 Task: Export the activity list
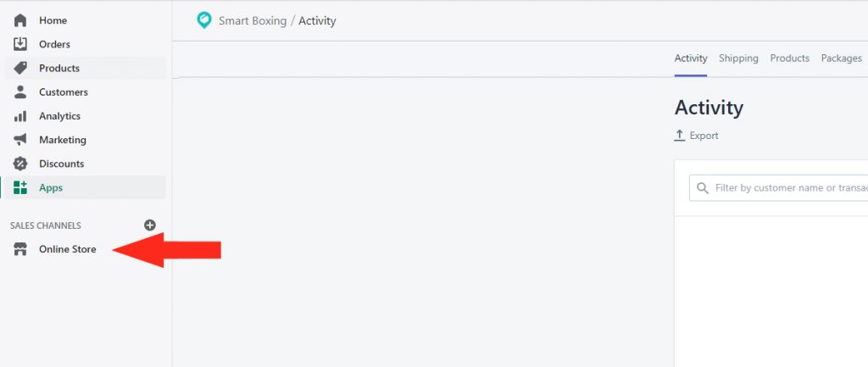tap(697, 136)
